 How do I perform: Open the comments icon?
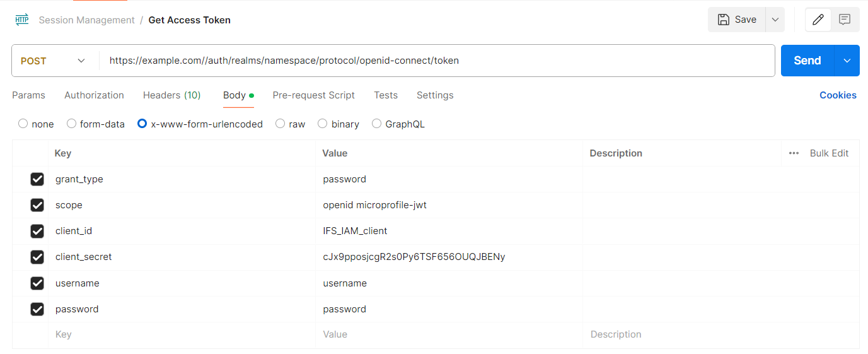tap(845, 20)
